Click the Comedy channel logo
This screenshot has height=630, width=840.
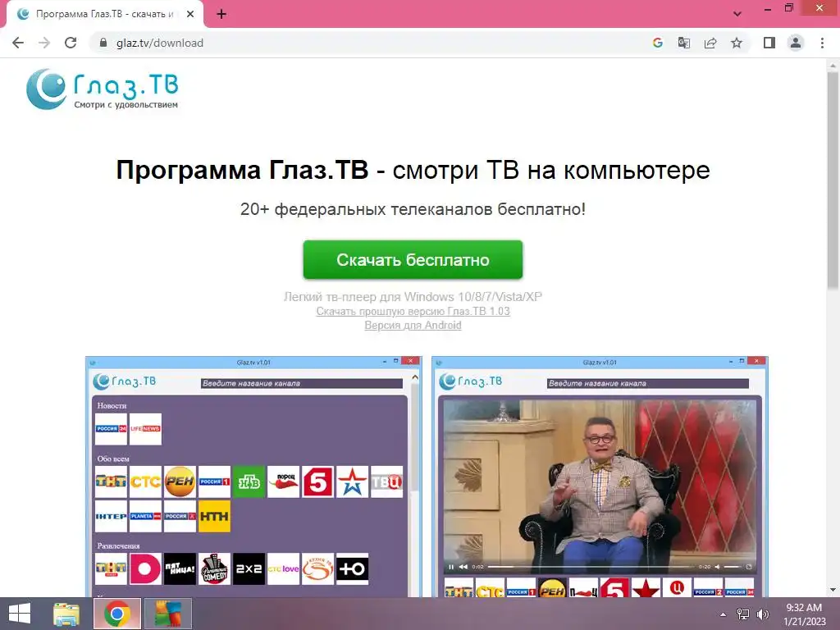tap(214, 569)
